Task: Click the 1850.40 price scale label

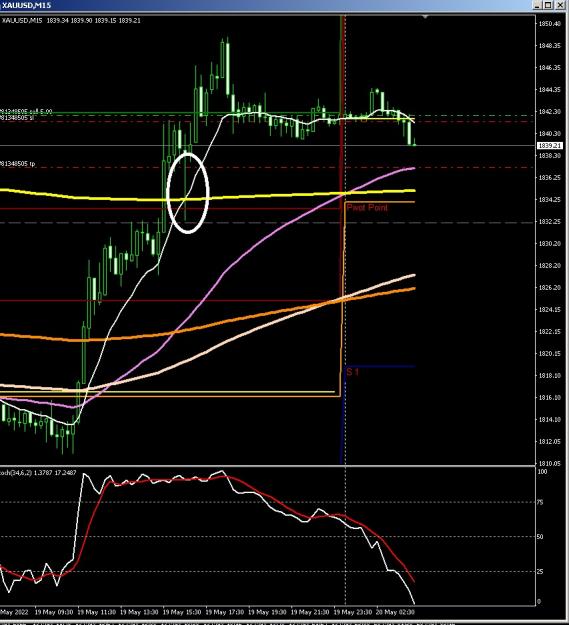Action: coord(549,24)
